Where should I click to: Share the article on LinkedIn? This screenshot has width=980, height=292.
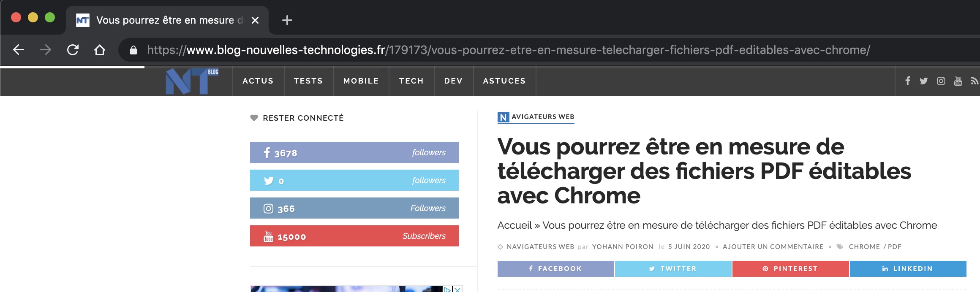click(908, 269)
